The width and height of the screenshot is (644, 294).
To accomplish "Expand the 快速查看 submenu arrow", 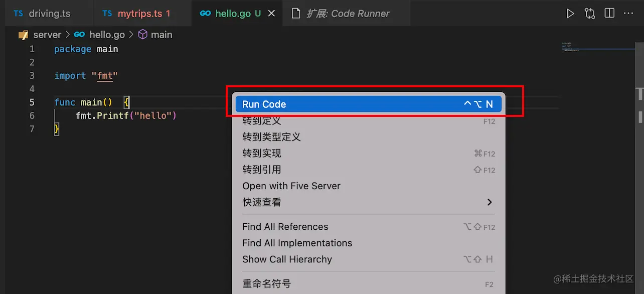I will [x=490, y=202].
